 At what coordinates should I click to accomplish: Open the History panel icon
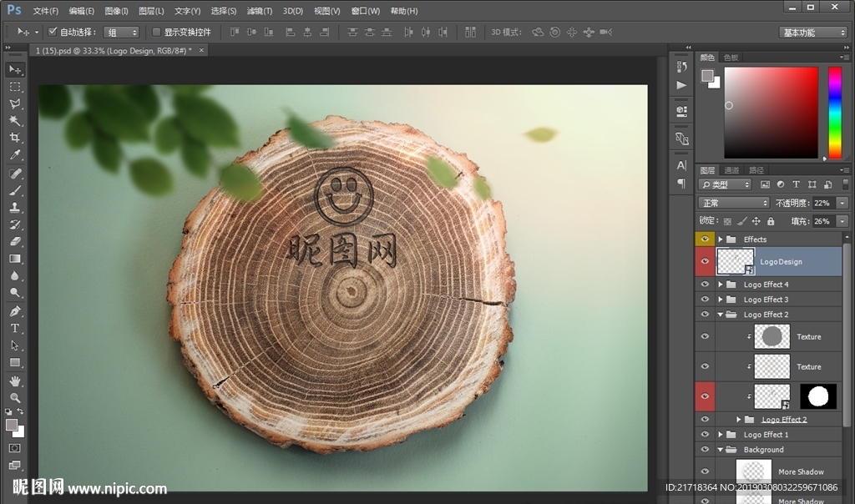(681, 67)
